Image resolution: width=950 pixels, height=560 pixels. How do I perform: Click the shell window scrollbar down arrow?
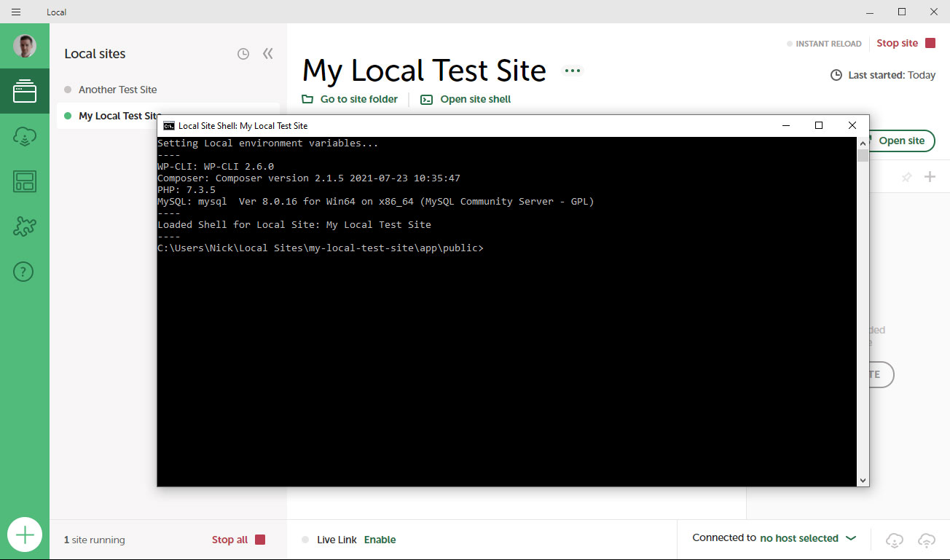pos(863,480)
